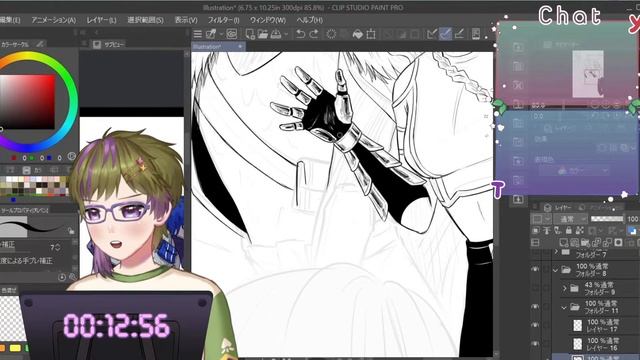Toggle the third snap-to-grid icon
The width and height of the screenshot is (640, 360).
(459, 34)
